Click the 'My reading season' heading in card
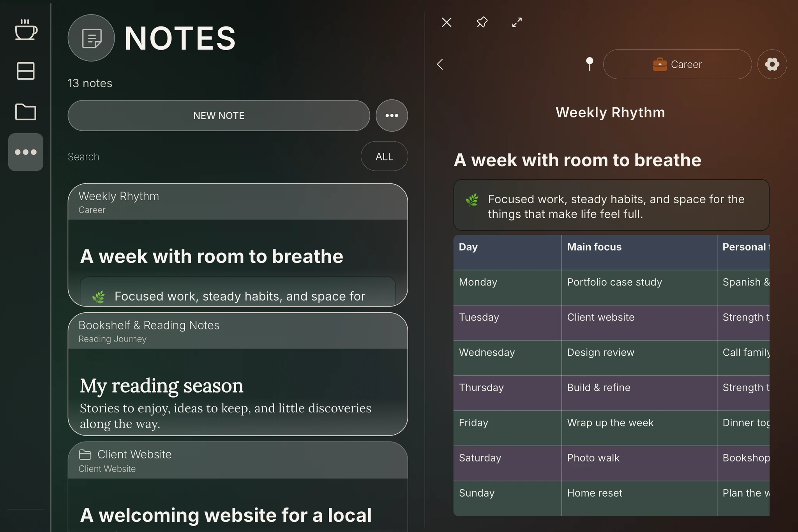The image size is (798, 532). click(162, 386)
